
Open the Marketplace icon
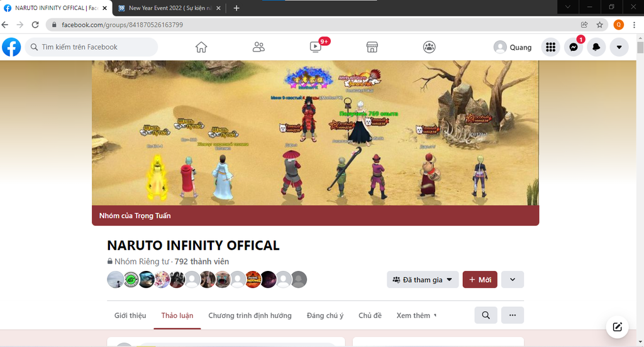(x=372, y=47)
